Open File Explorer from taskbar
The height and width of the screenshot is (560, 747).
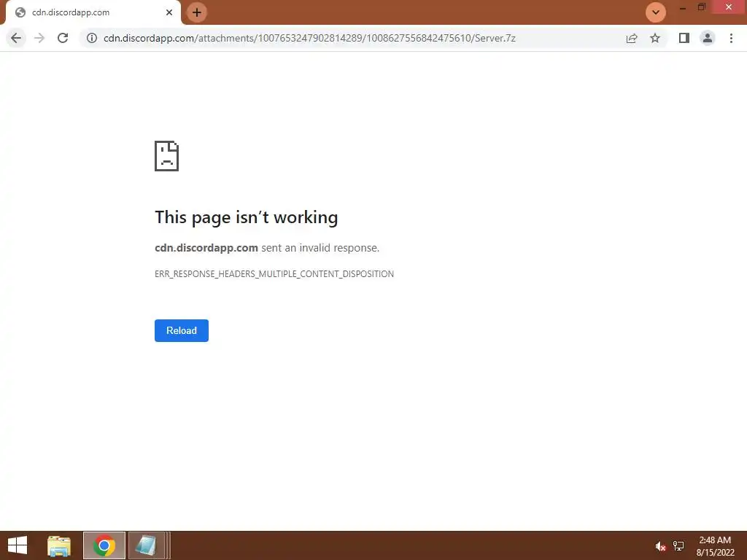(59, 545)
